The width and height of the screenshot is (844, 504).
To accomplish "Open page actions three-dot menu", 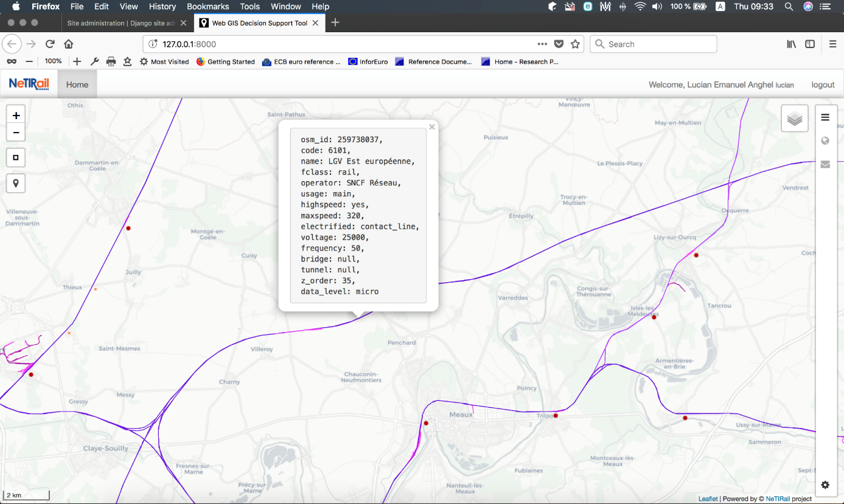I will pyautogui.click(x=542, y=44).
